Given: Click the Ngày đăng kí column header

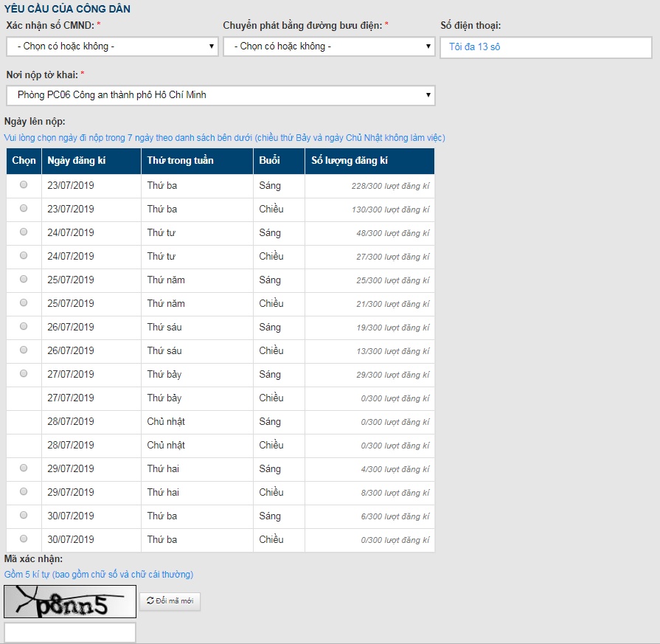Looking at the screenshot, I should click(x=91, y=161).
